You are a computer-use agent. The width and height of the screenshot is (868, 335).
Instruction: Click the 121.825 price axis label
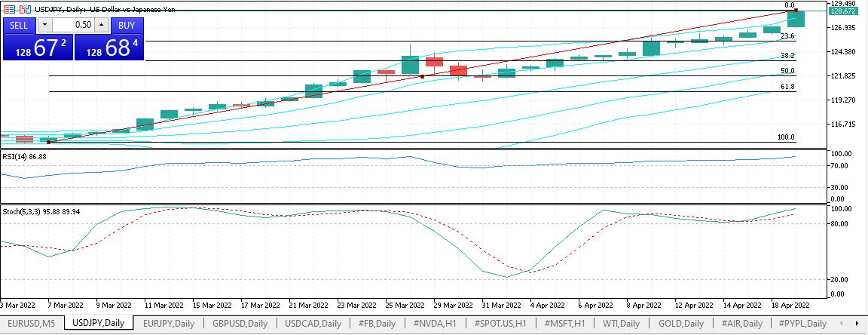(842, 76)
